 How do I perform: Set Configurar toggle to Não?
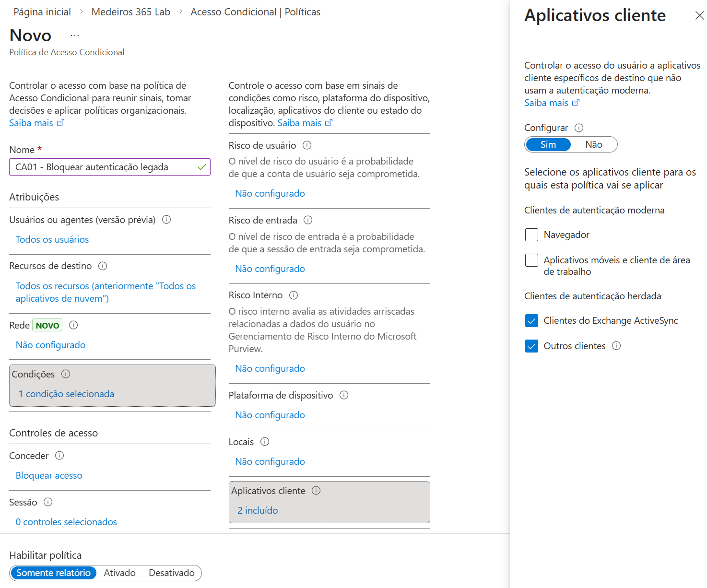593,145
